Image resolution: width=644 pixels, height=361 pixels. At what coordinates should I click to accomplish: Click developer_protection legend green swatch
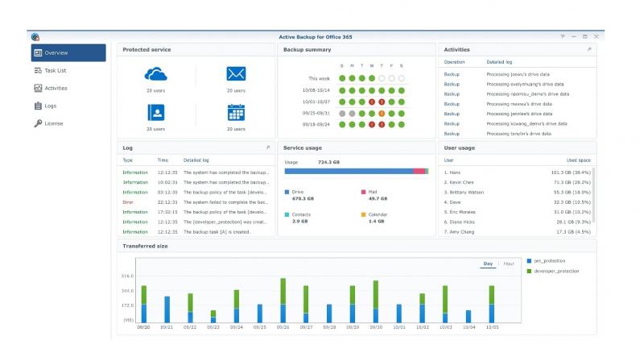pyautogui.click(x=529, y=271)
